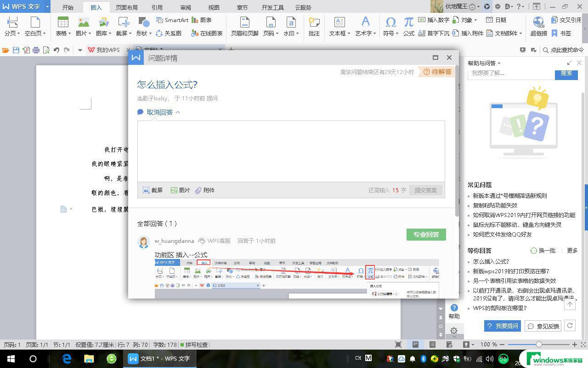588x368 pixels.
Task: Click the settings gear in sidebar
Action: click(x=454, y=330)
